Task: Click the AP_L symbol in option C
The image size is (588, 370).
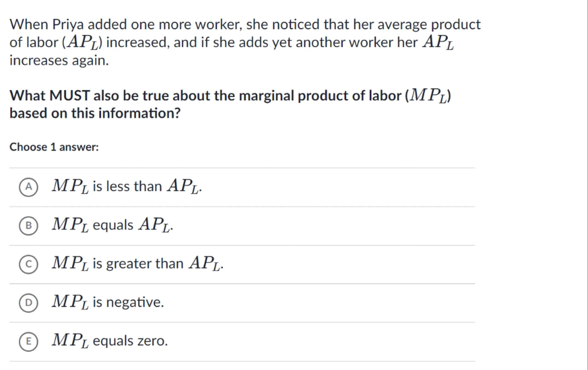Action: pyautogui.click(x=205, y=264)
